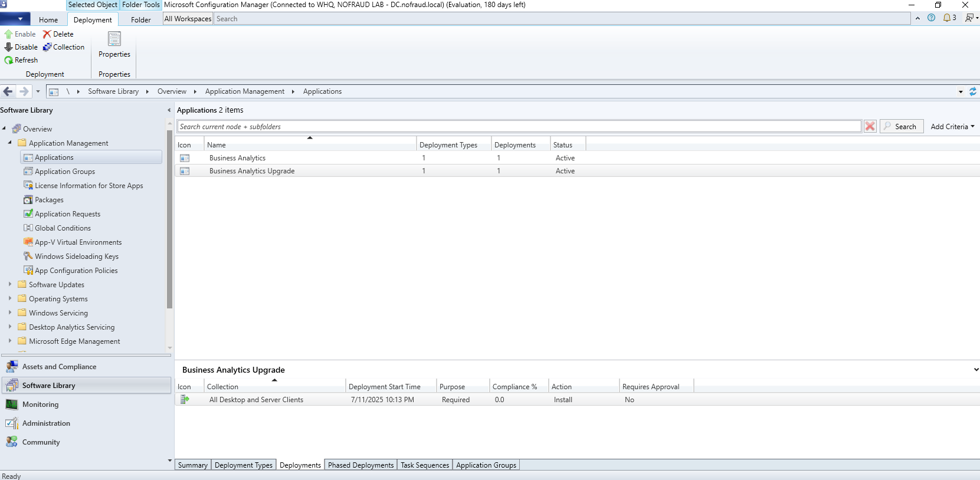Expand the Windows Servicing folder
980x480 pixels.
10,313
